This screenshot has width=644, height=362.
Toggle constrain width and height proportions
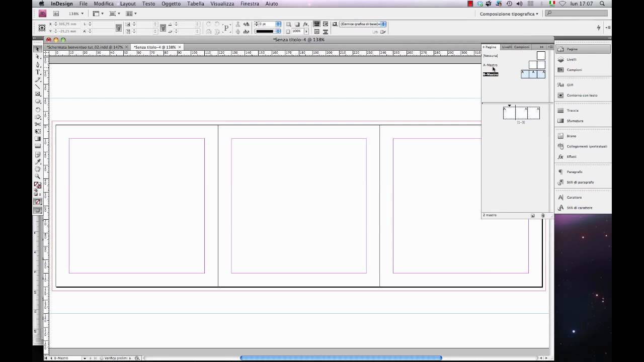[119, 28]
